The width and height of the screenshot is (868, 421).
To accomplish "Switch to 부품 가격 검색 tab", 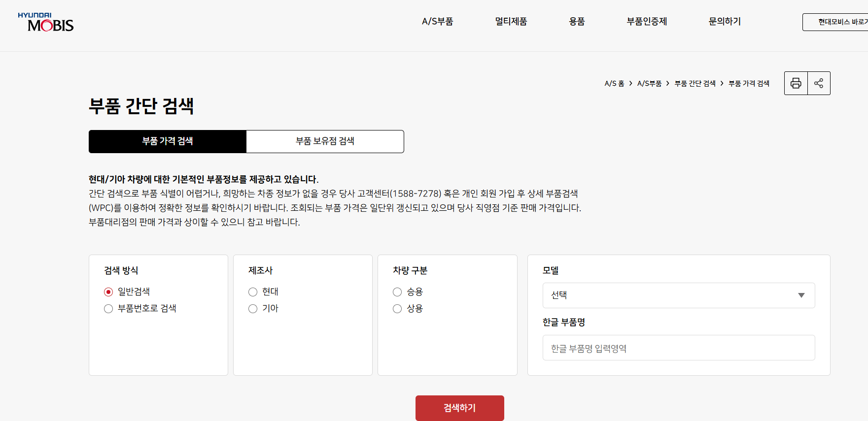I will 168,141.
